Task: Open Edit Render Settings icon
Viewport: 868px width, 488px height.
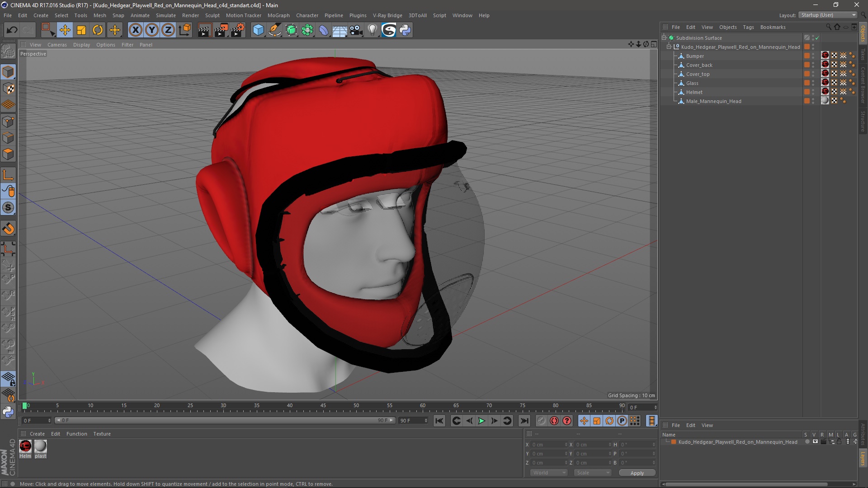Action: (x=238, y=30)
